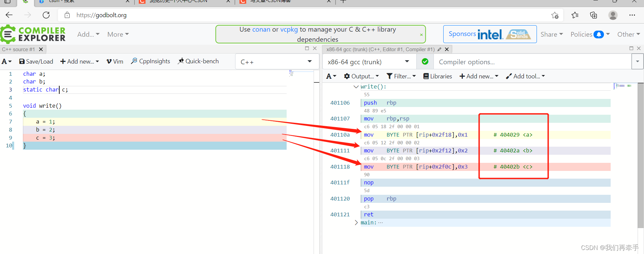Expand compiler options history dropdown arrow

coord(637,62)
